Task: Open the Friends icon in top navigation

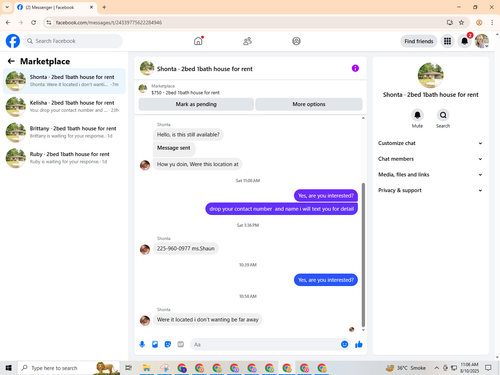Action: (x=247, y=41)
